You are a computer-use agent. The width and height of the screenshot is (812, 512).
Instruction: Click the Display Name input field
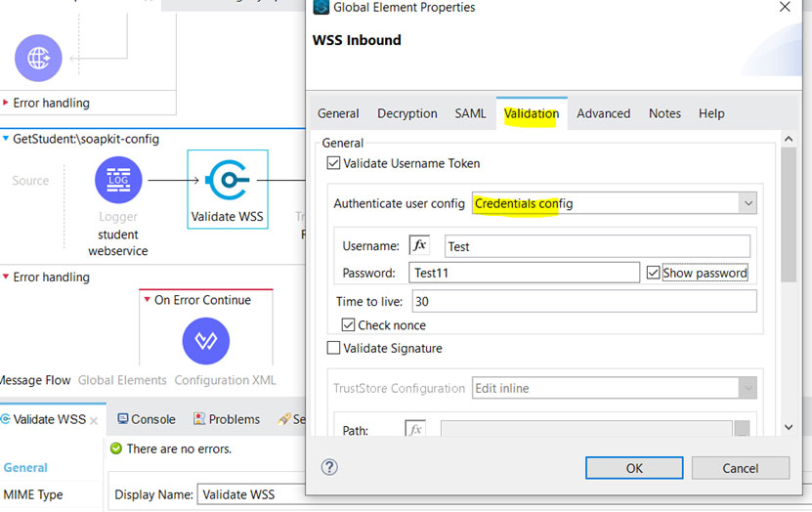pyautogui.click(x=251, y=494)
